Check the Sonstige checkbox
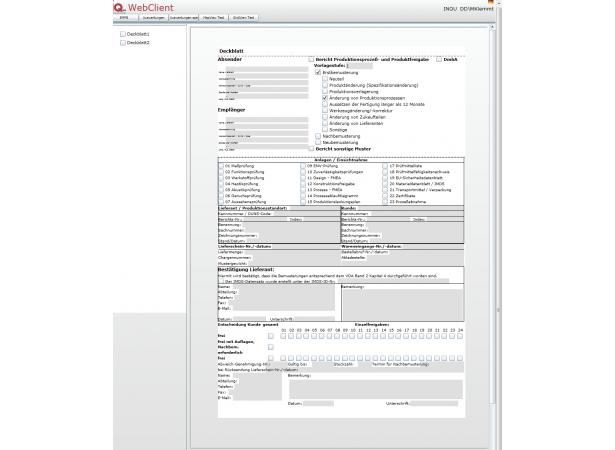615x450 pixels. (325, 129)
